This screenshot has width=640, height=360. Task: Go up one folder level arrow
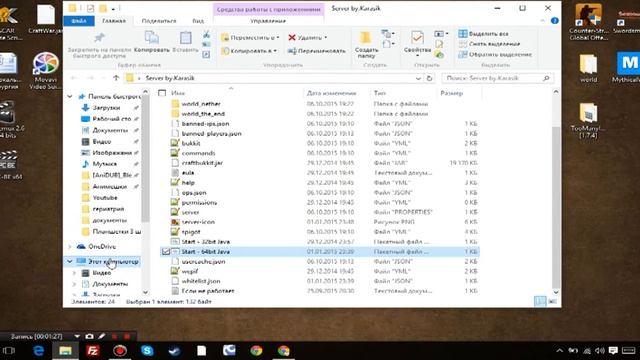coord(116,78)
